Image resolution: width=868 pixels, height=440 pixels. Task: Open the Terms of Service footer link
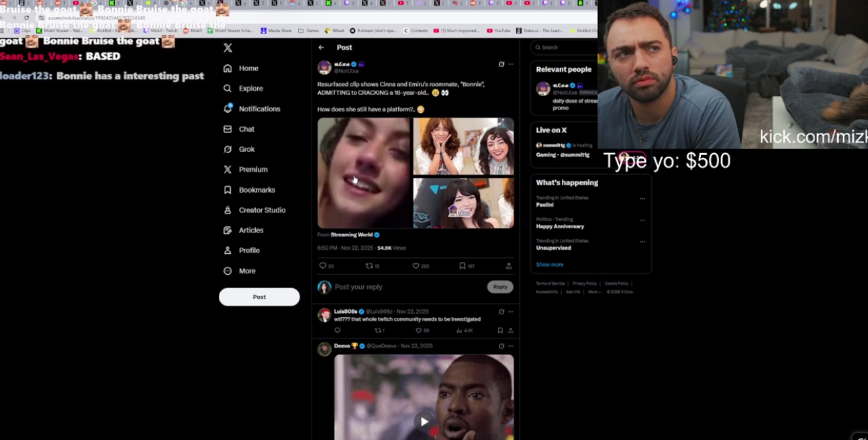550,283
